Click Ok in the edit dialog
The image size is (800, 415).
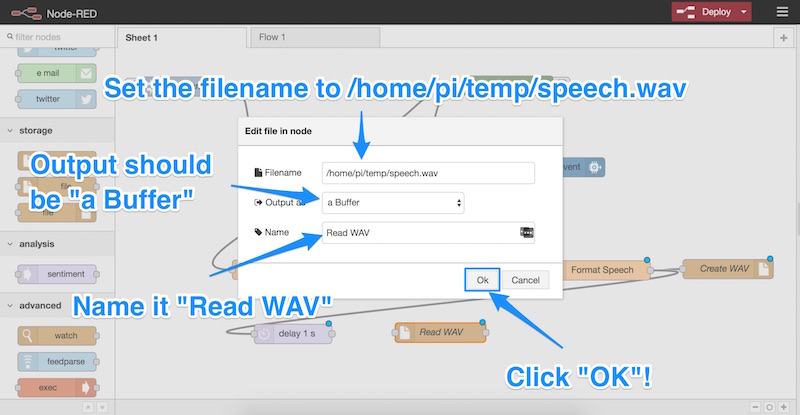tap(482, 280)
